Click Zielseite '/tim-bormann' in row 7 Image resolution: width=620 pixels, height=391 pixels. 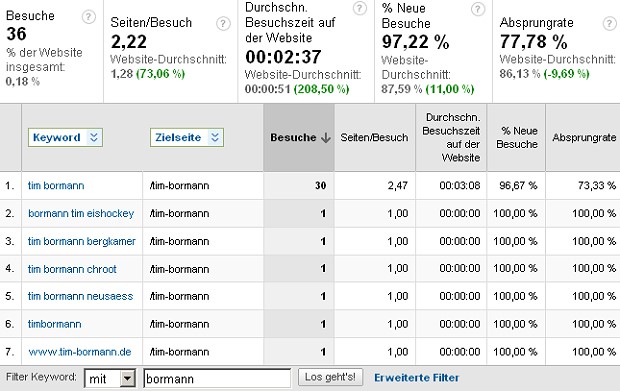(179, 352)
